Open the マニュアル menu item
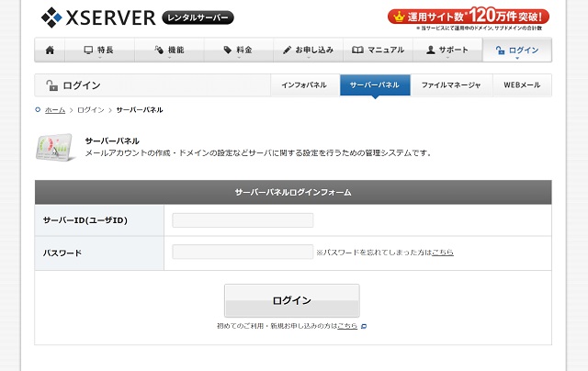 click(x=378, y=50)
